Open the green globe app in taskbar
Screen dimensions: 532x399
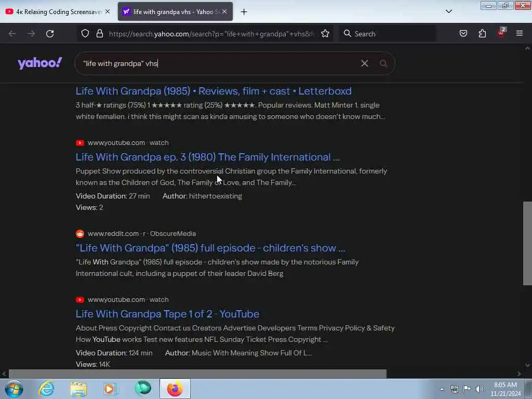pyautogui.click(x=143, y=389)
